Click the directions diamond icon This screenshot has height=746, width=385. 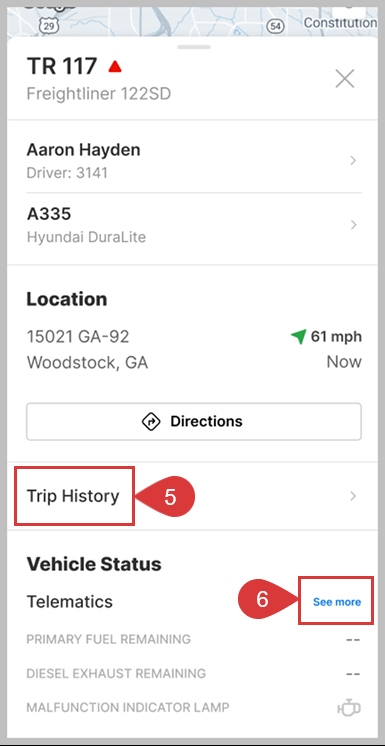point(151,422)
